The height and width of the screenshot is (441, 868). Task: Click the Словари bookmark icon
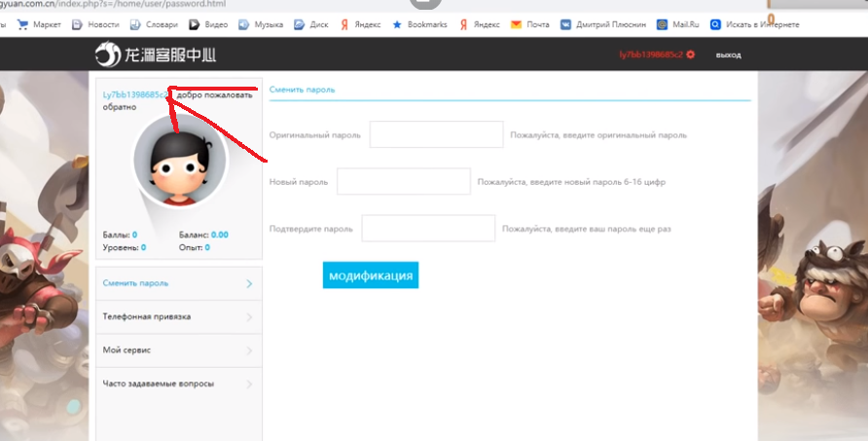coord(135,24)
